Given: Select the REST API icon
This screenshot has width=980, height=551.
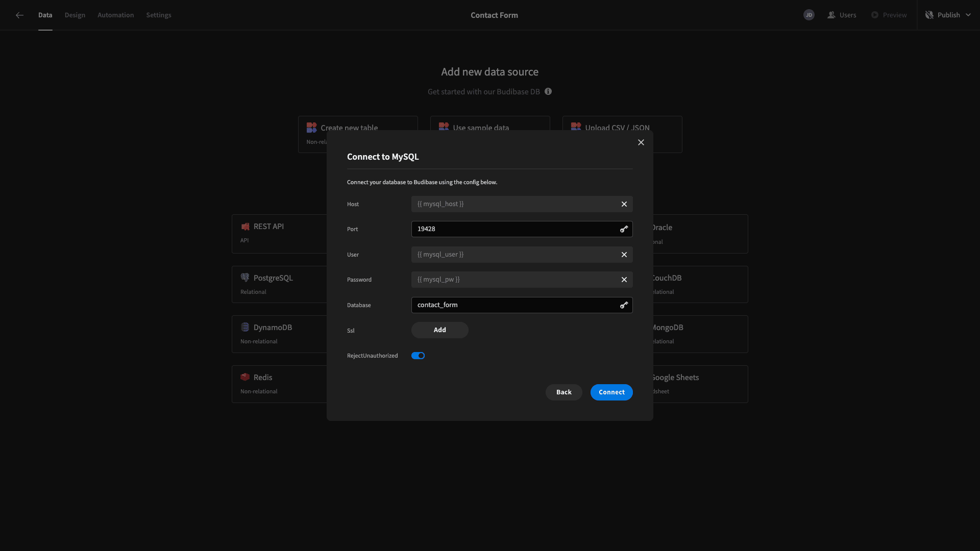Looking at the screenshot, I should coord(245,227).
